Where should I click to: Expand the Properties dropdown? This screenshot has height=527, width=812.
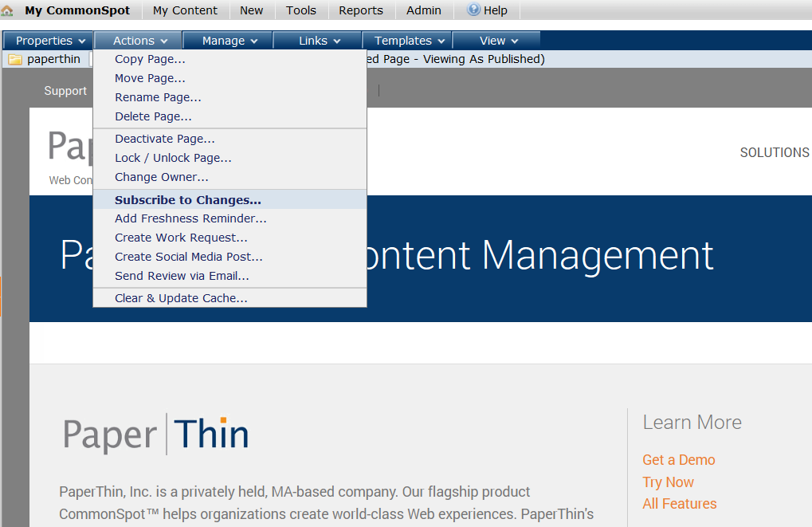click(48, 41)
